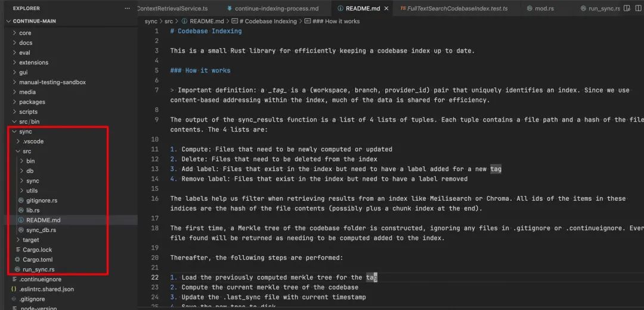Select the manual-testing-sandbox folder
This screenshot has height=310, width=644.
point(52,82)
